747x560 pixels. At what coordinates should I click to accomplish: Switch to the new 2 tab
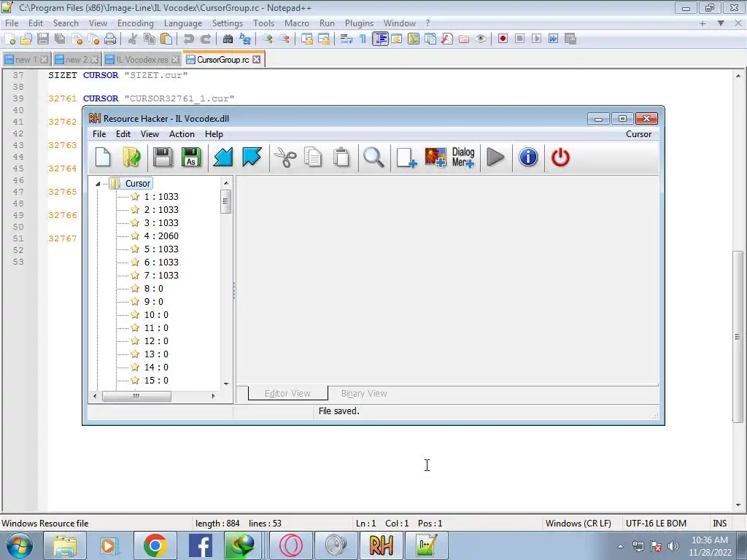[x=76, y=60]
